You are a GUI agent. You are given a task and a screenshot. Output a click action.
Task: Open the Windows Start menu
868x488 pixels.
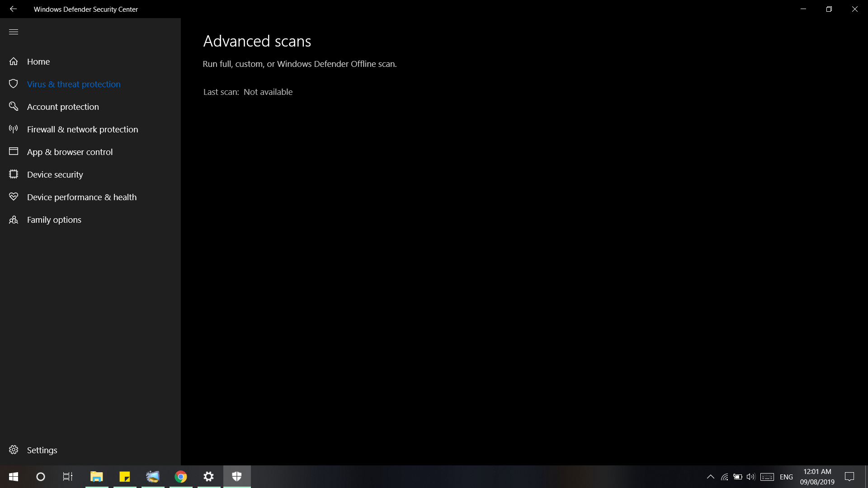tap(14, 477)
